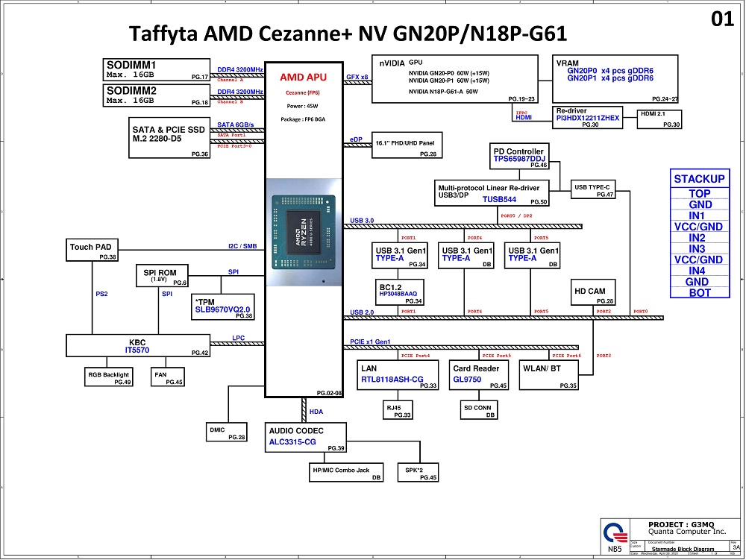Select the Multi-protocol Linear Re-driver block
This screenshot has width=746, height=560.
(492, 193)
